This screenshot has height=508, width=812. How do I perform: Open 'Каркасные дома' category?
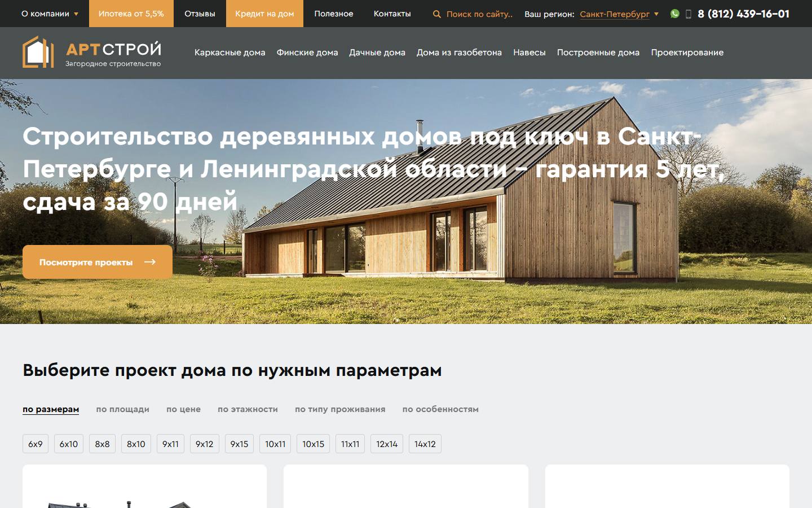coord(230,52)
